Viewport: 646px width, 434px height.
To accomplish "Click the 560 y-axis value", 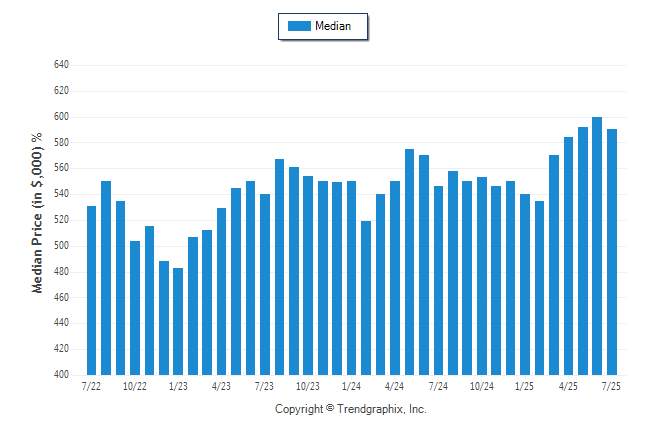I will 61,168.
